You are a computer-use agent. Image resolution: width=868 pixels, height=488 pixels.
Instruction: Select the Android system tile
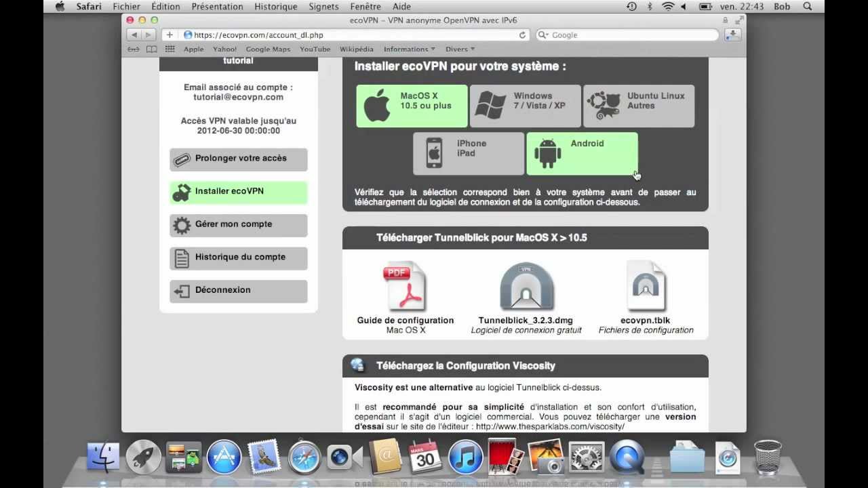point(582,153)
